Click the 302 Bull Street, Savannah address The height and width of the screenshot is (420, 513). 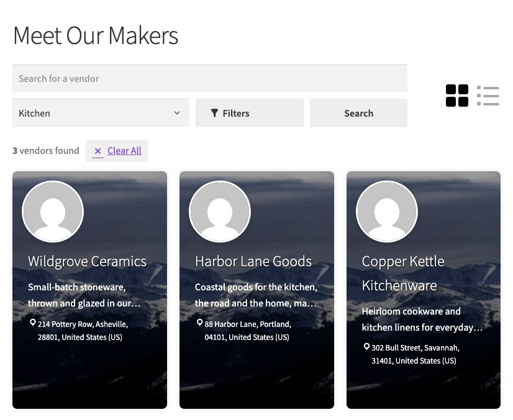[x=415, y=354]
